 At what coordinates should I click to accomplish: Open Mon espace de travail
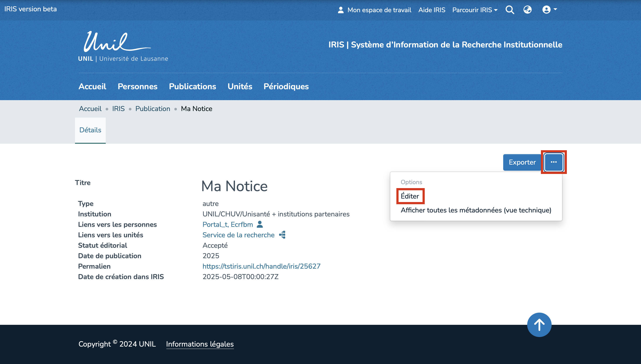click(x=374, y=10)
